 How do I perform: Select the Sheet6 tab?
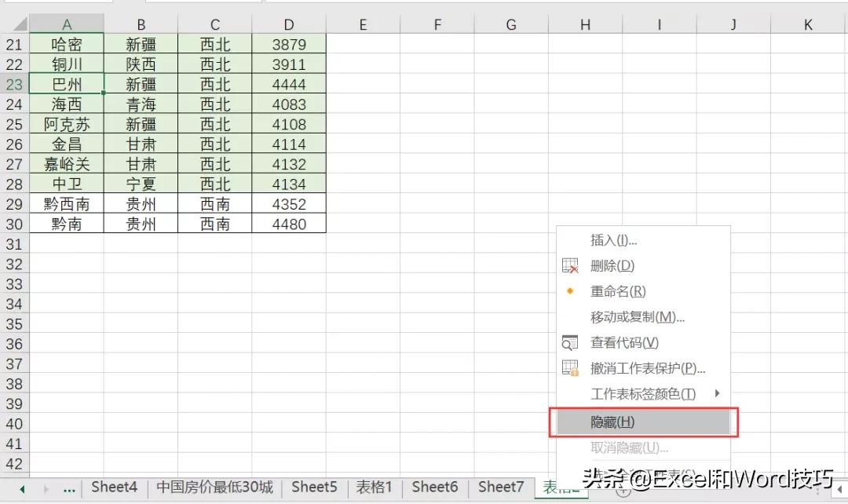pyautogui.click(x=435, y=487)
